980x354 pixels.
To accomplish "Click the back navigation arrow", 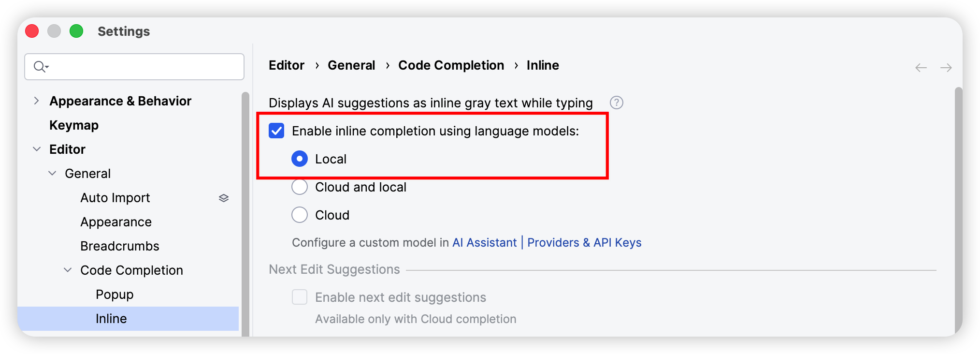I will click(921, 68).
